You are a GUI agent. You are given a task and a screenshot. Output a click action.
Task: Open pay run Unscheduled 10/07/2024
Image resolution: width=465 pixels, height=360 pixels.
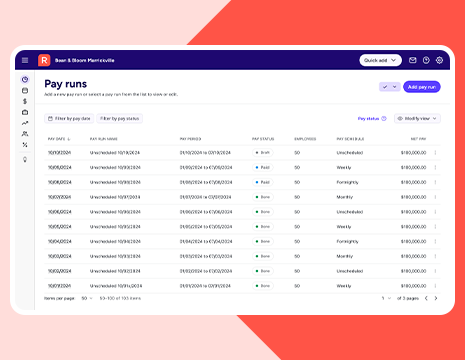click(115, 197)
